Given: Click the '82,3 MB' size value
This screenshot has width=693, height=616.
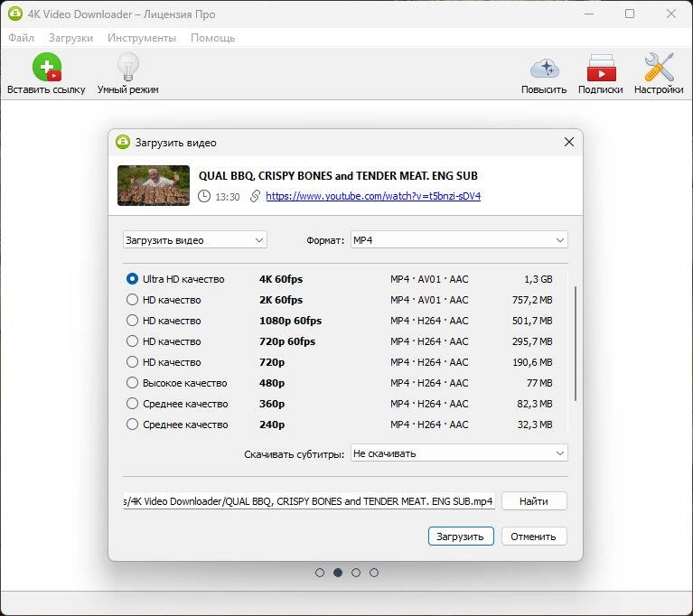Looking at the screenshot, I should coord(535,404).
